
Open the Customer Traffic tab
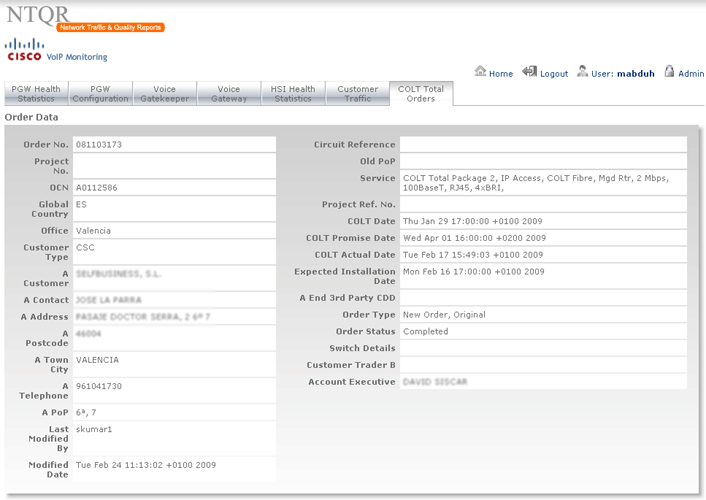(x=357, y=94)
